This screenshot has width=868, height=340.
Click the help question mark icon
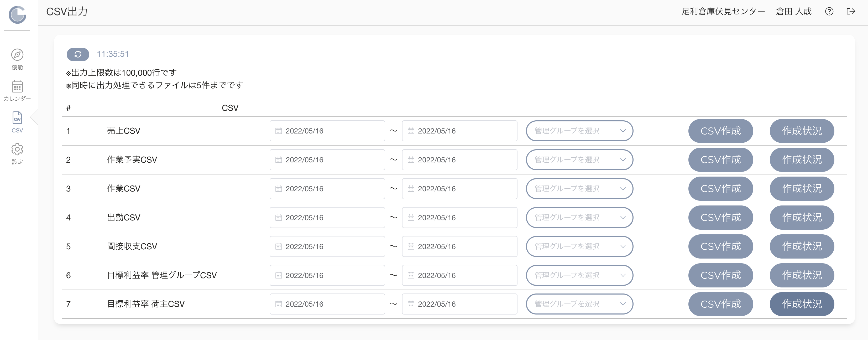click(x=829, y=12)
